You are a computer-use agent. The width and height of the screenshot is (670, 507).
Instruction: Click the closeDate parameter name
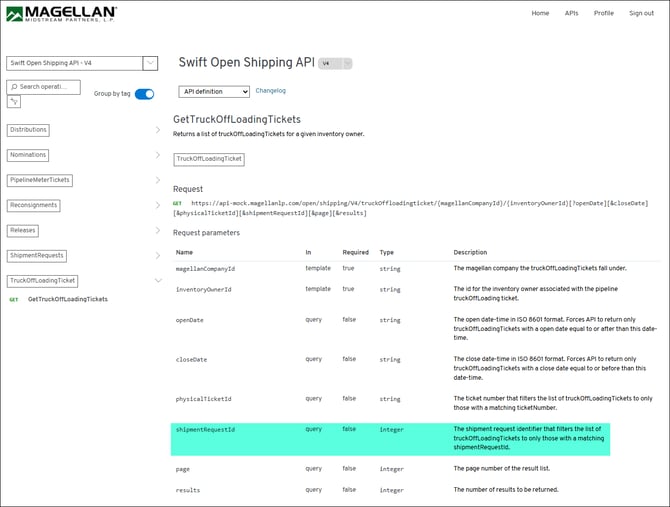coord(191,360)
